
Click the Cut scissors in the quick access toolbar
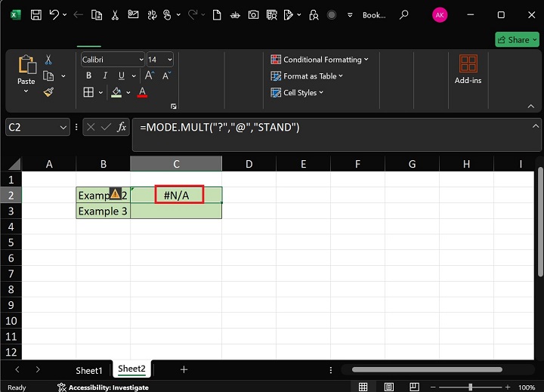(x=115, y=15)
